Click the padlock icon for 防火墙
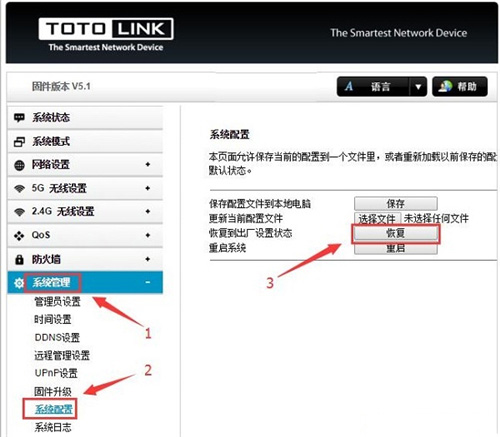The width and height of the screenshot is (500, 437). (19, 259)
